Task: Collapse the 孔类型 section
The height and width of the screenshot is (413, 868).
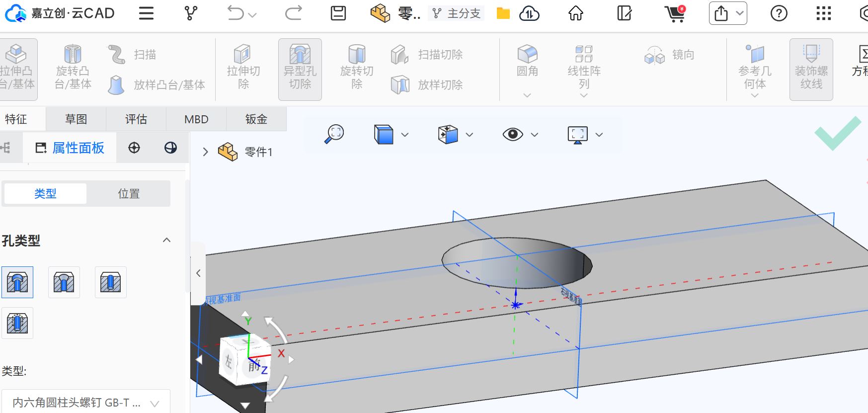Action: point(166,241)
